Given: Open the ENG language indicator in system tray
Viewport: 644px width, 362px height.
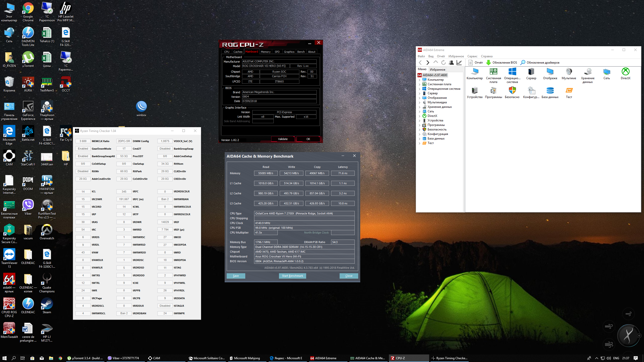Looking at the screenshot, I should [616, 358].
